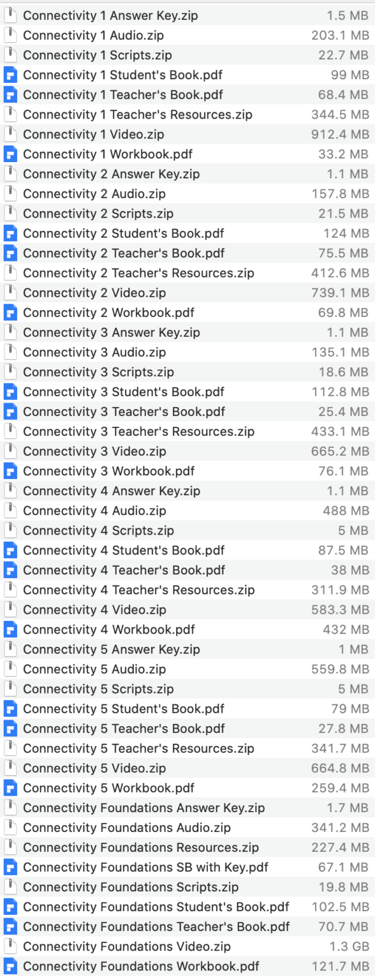Click the zip icon for Connectivity Foundations Video
Screen dimensions: 375x980
[x=10, y=946]
